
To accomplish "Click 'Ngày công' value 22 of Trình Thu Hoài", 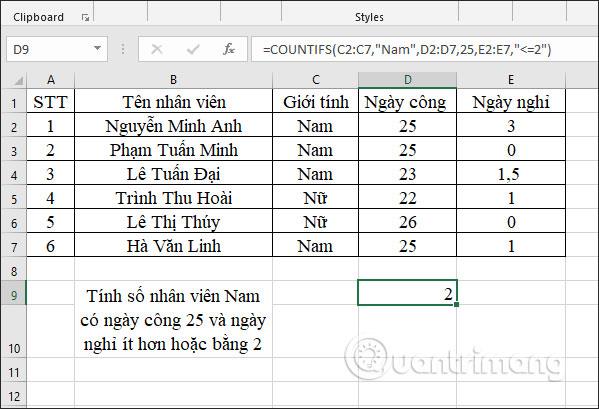I will (x=408, y=198).
